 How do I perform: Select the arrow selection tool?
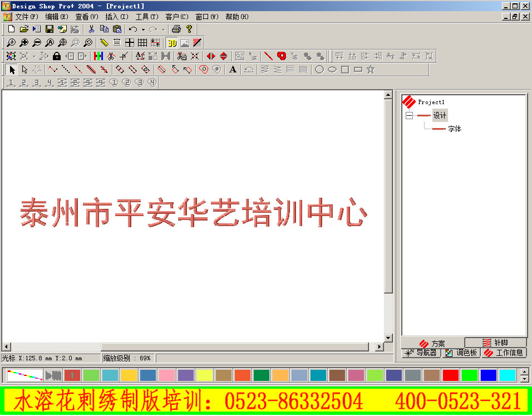[x=12, y=69]
